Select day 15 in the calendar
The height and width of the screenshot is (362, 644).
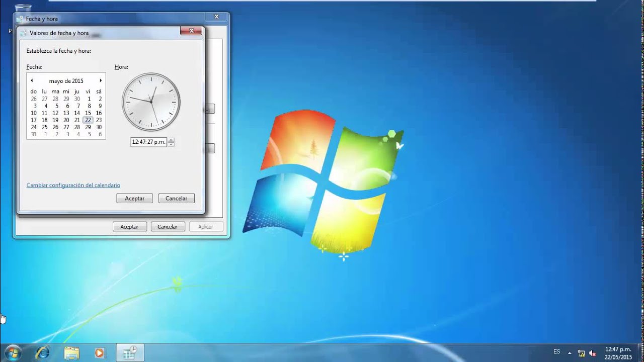click(x=88, y=113)
